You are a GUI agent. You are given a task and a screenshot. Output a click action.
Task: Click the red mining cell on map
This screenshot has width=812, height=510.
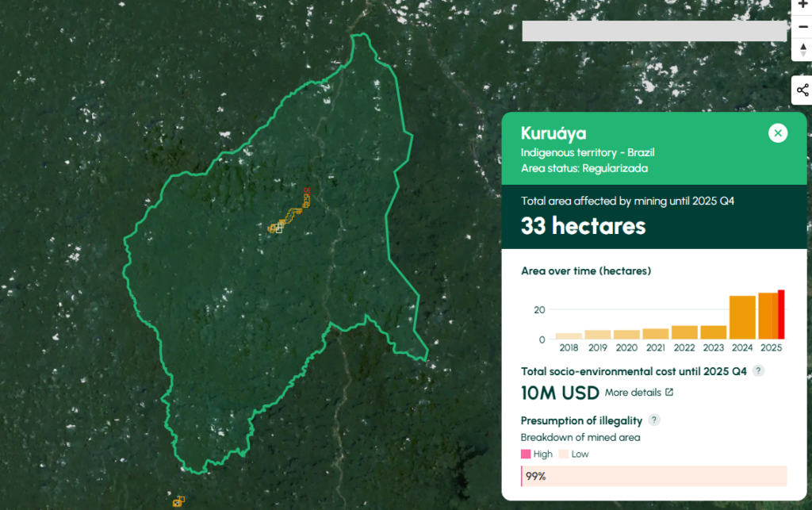tap(308, 191)
